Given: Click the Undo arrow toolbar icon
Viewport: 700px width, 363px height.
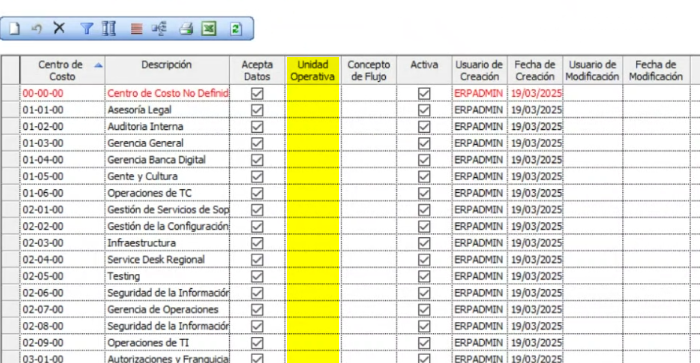Looking at the screenshot, I should (x=37, y=29).
